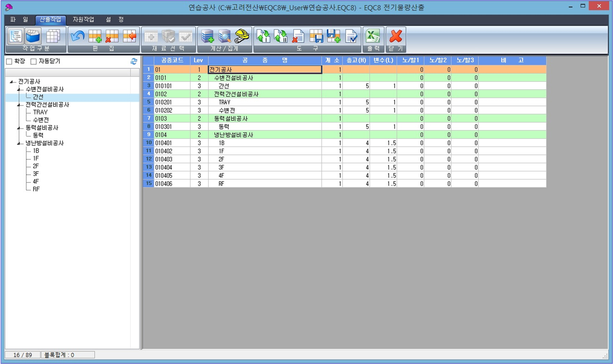Click the add row icon with green plus
This screenshot has width=613, height=364.
95,36
